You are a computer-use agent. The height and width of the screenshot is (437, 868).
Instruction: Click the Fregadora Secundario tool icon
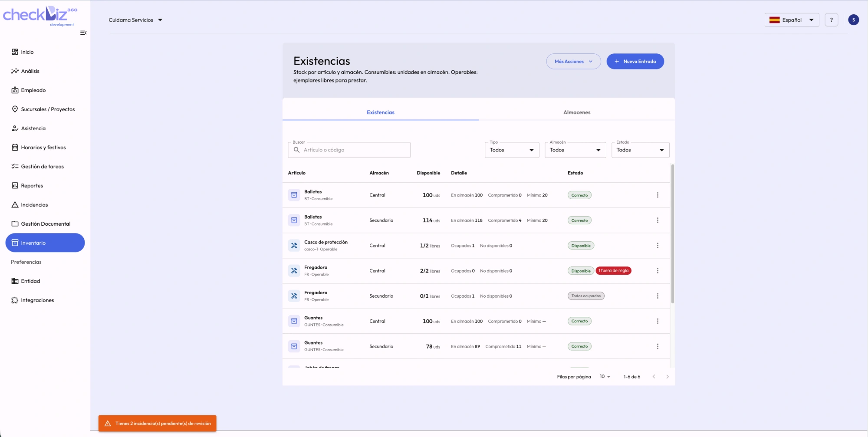(294, 296)
